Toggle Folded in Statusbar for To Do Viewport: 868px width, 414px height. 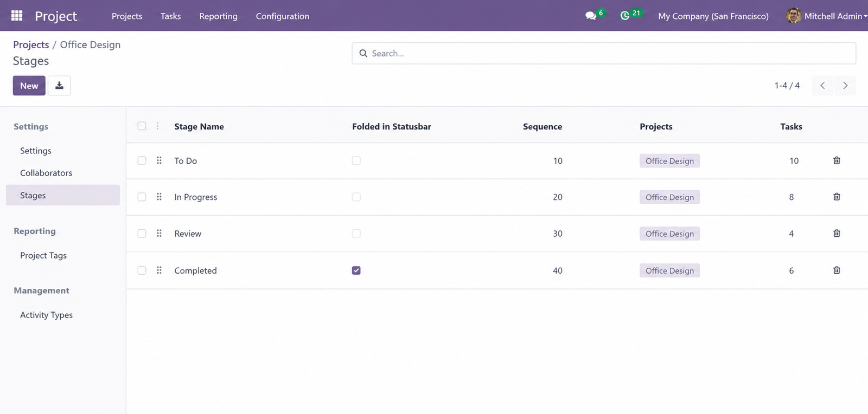[356, 160]
